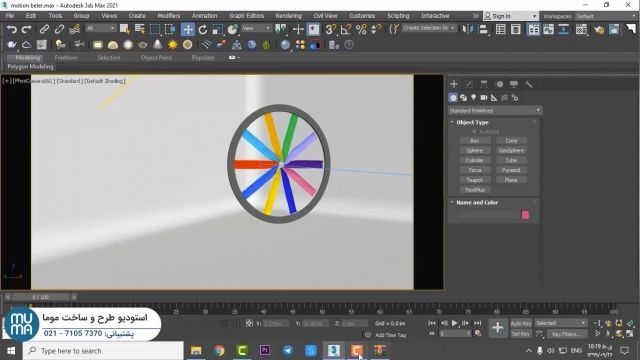Viewport: 640px width, 360px height.
Task: Create a Sphere primitive
Action: pos(475,151)
